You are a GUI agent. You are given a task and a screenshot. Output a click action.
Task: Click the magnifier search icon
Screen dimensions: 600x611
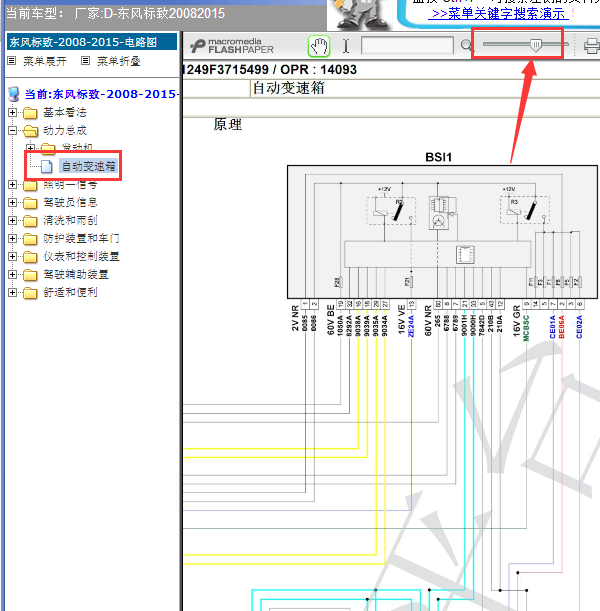click(x=466, y=46)
